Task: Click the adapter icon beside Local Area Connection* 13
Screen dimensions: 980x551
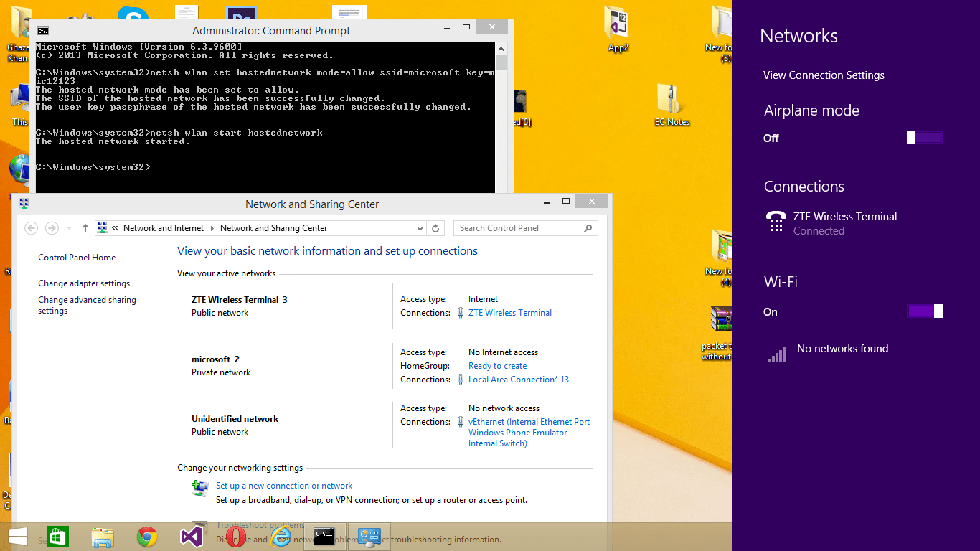Action: tap(461, 380)
